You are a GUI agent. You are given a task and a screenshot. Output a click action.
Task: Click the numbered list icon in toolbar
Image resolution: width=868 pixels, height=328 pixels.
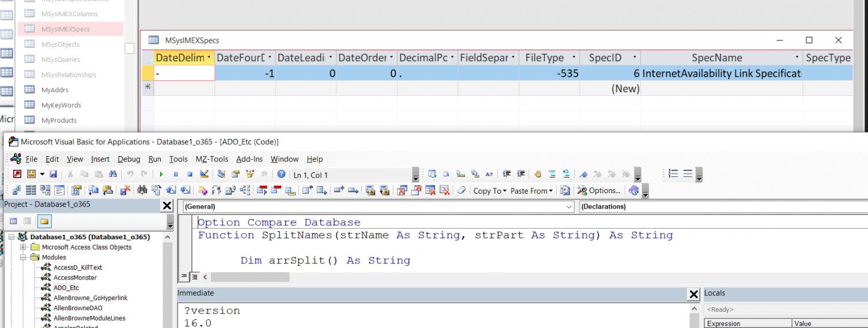673,174
